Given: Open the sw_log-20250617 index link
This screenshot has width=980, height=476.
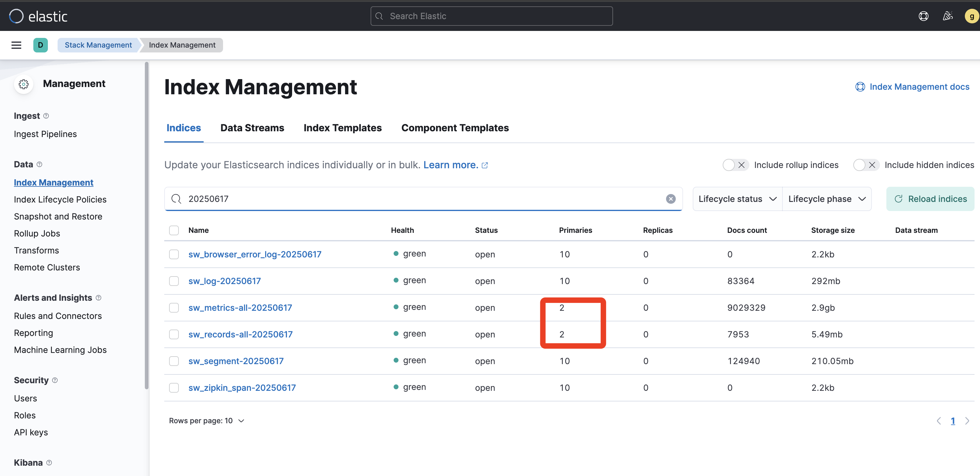Looking at the screenshot, I should [225, 281].
